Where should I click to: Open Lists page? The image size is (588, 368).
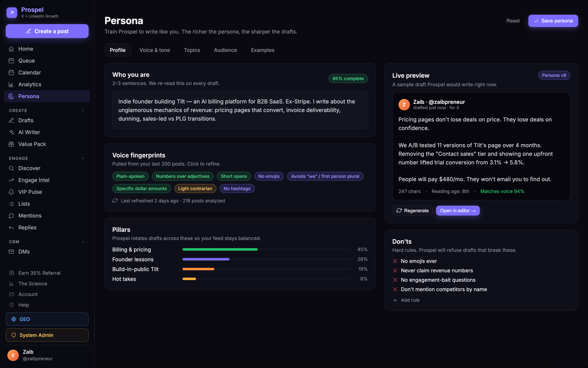tap(47, 204)
